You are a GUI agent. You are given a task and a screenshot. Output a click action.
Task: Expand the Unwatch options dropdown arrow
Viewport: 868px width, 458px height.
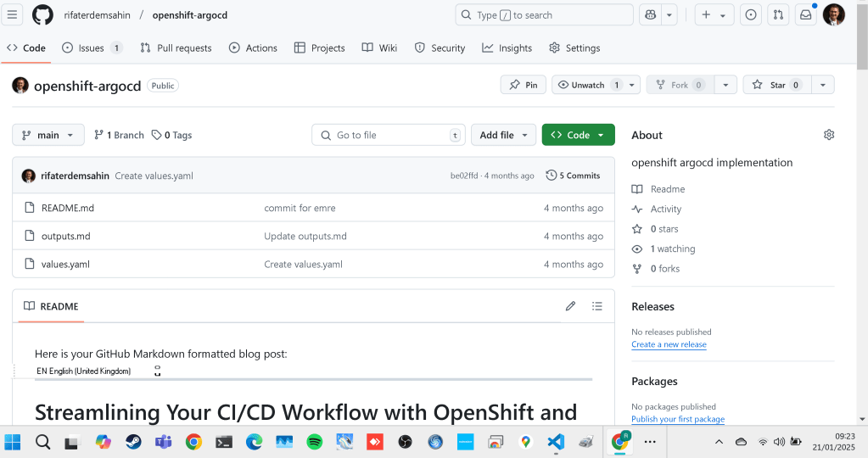click(x=631, y=85)
